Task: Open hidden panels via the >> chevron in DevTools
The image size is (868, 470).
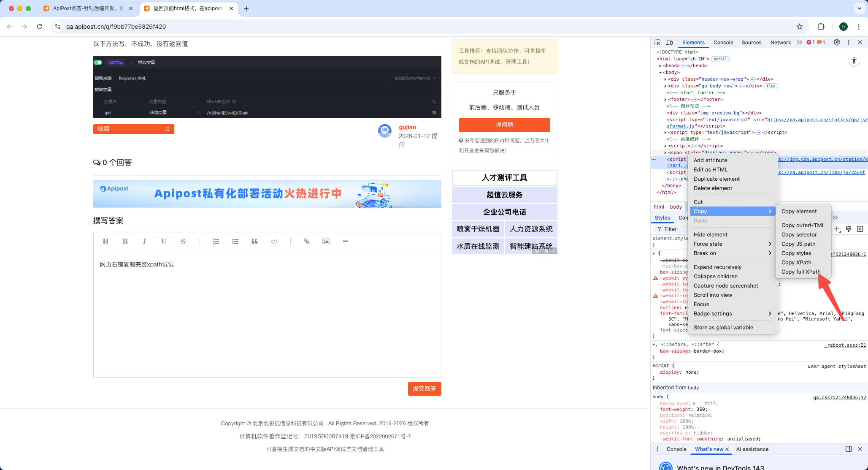Action: click(800, 42)
